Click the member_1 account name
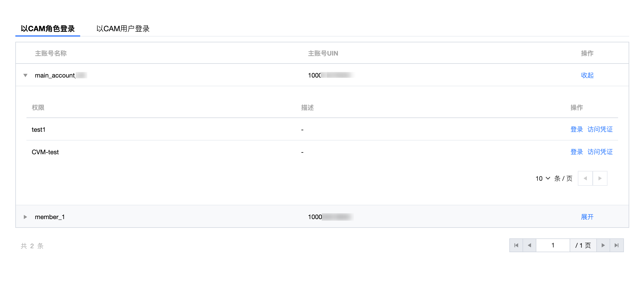The width and height of the screenshot is (644, 299). [x=50, y=217]
